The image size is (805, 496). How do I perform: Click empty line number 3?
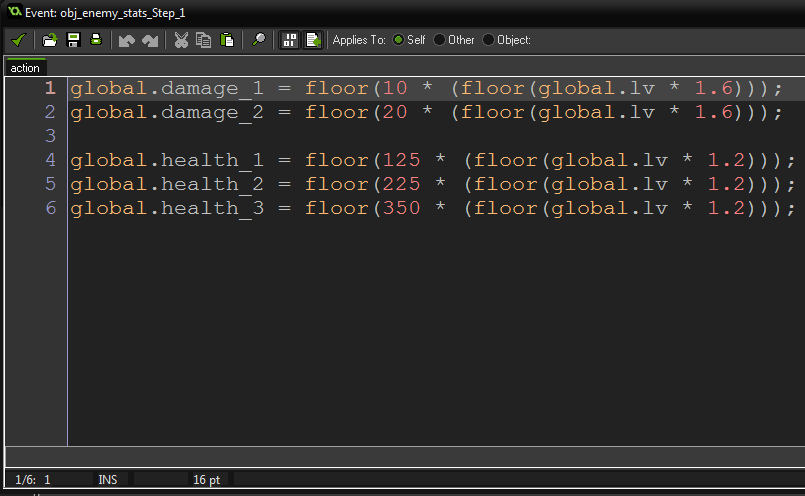coord(50,136)
